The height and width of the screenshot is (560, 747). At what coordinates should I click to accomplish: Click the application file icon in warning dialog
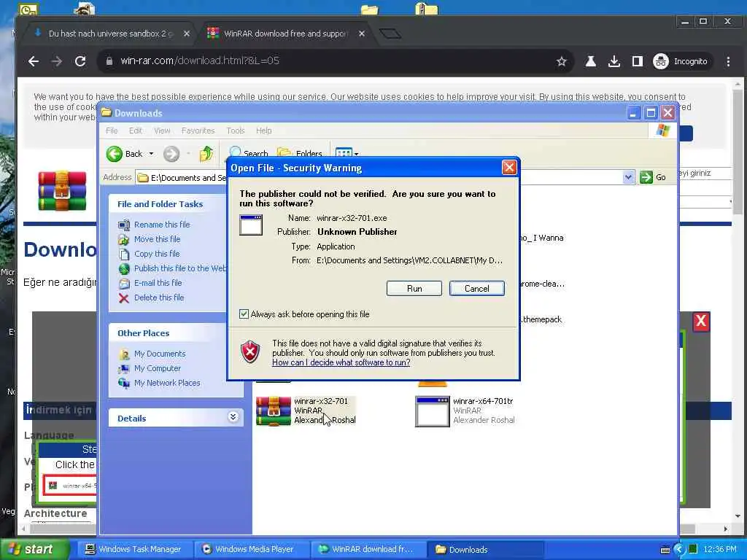(251, 225)
